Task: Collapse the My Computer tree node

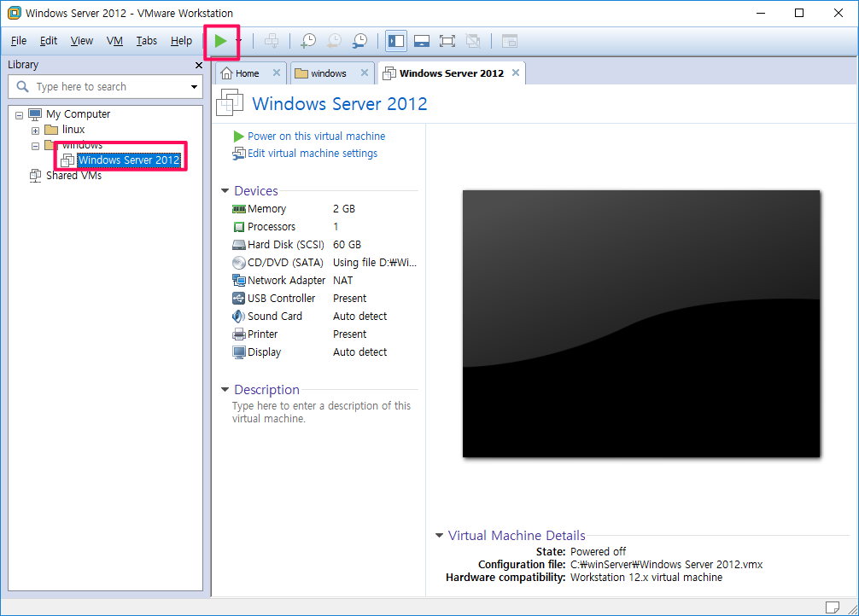Action: coord(19,115)
